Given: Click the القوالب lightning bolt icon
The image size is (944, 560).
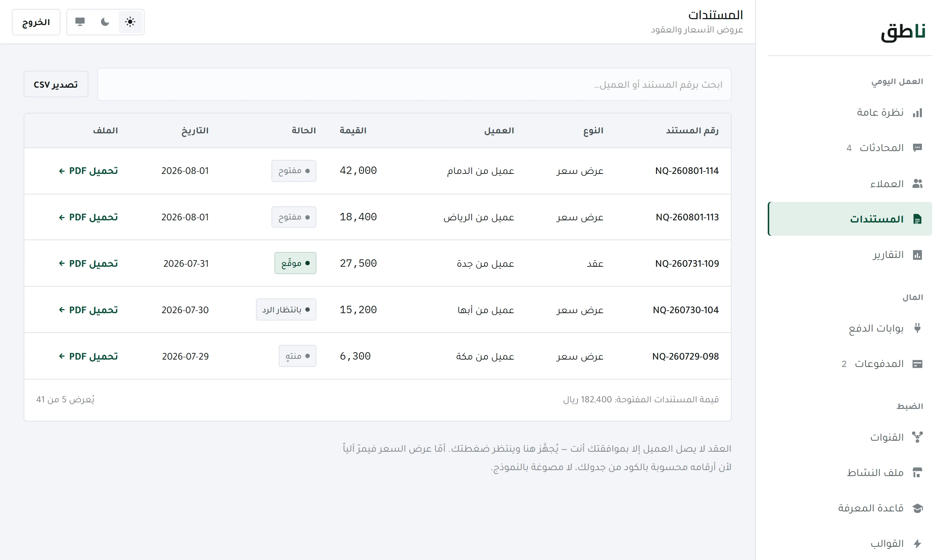Looking at the screenshot, I should click(x=917, y=543).
